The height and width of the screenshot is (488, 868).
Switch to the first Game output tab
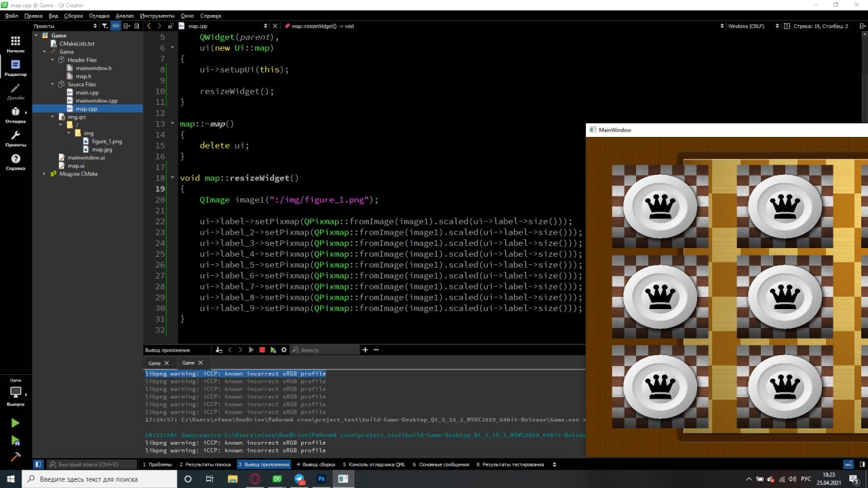155,363
